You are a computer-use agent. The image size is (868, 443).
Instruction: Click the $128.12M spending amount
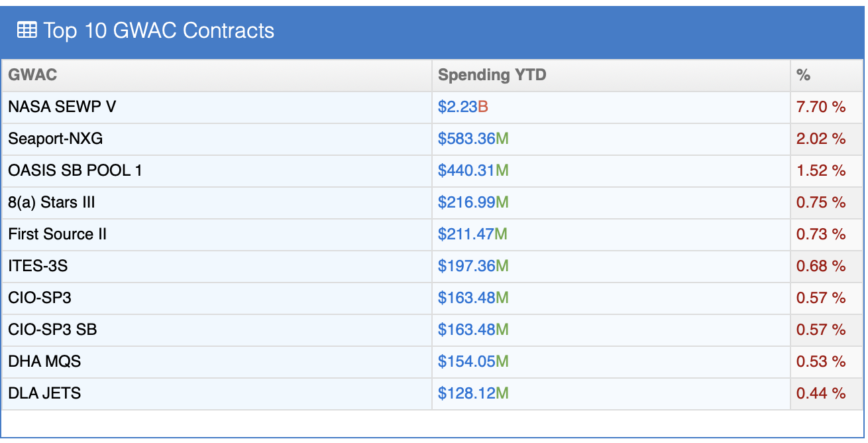[x=473, y=393]
